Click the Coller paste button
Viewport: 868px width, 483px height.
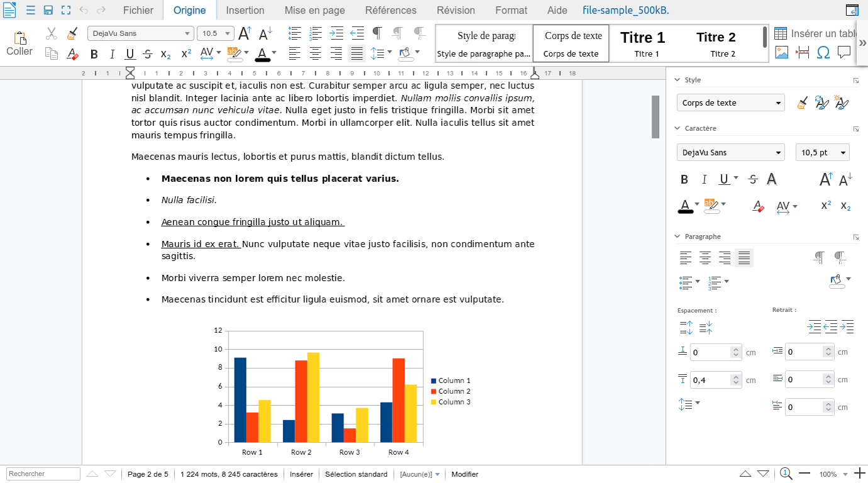tap(19, 44)
